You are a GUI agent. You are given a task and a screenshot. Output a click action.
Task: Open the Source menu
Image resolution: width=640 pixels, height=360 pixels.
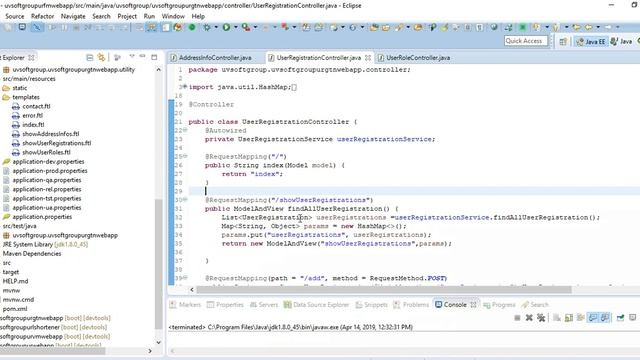tap(15, 16)
